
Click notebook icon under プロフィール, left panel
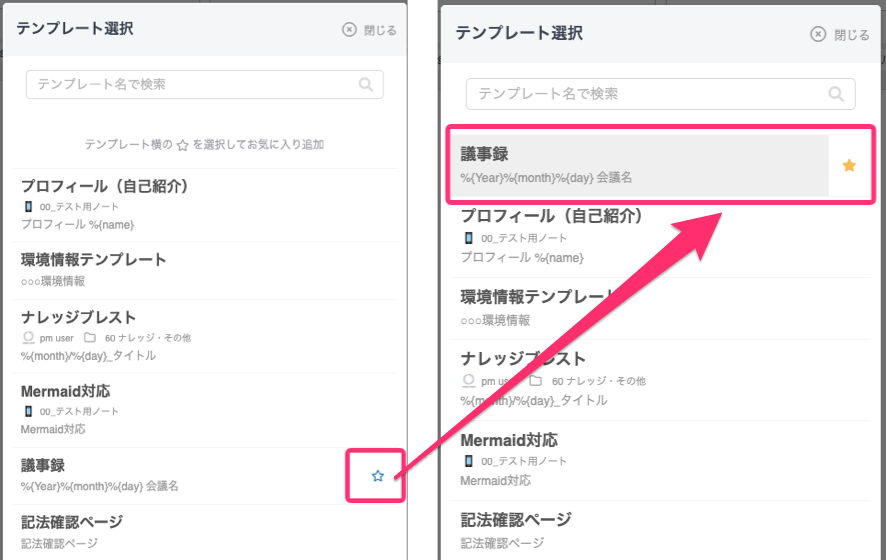28,206
